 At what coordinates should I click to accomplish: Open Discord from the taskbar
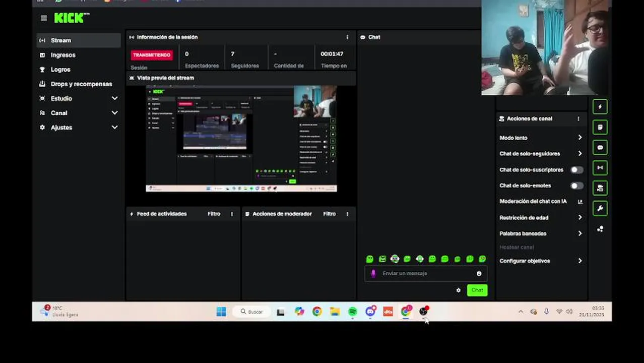click(x=370, y=312)
